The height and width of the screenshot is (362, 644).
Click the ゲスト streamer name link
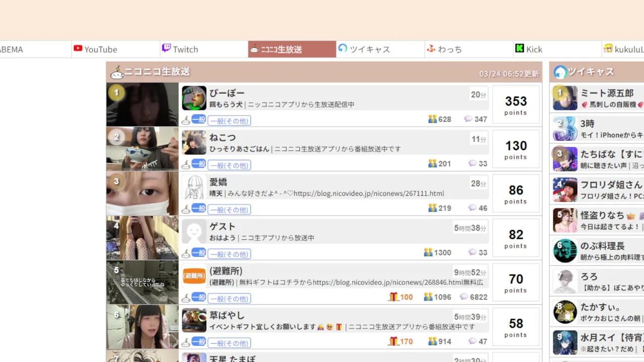click(222, 226)
